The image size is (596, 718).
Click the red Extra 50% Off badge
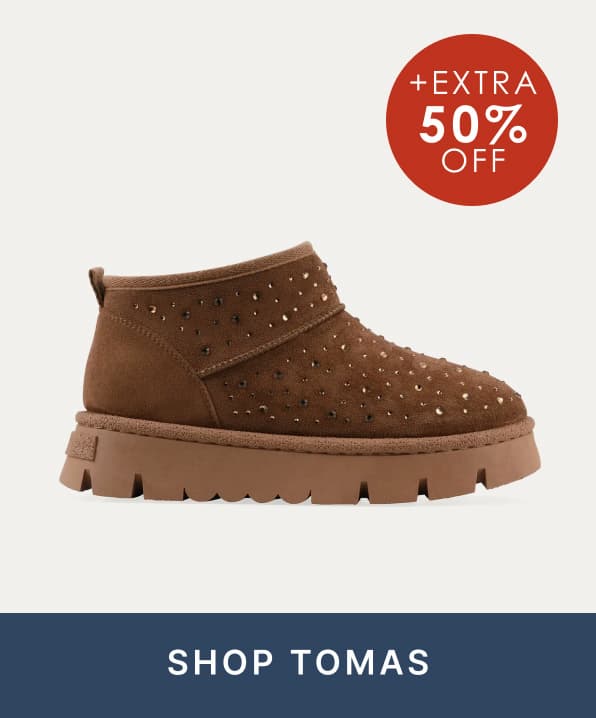(x=472, y=120)
